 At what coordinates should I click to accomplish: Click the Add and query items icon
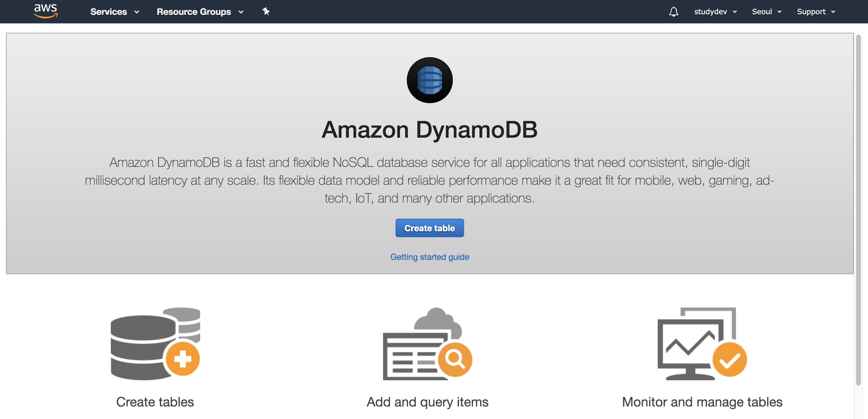(x=428, y=344)
